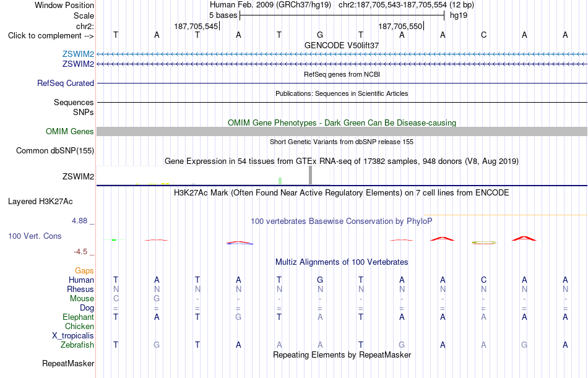Screen dimensions: 588x378
Task: Click the 'Window Position' label
Action: 64,5
